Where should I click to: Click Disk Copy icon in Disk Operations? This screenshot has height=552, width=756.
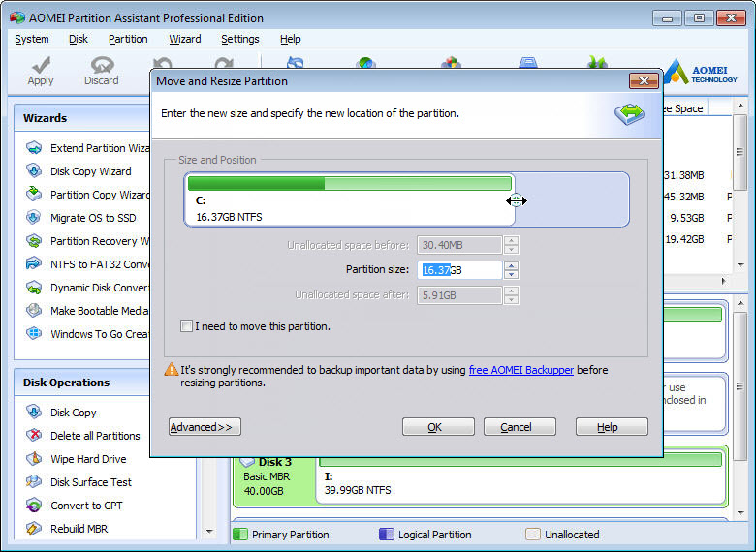click(34, 413)
